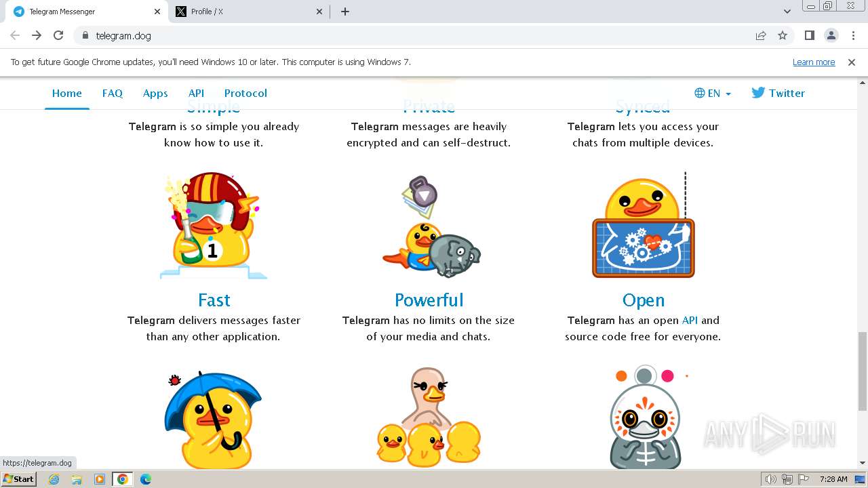The height and width of the screenshot is (488, 868).
Task: Launch Internet Explorer from taskbar
Action: (x=54, y=479)
